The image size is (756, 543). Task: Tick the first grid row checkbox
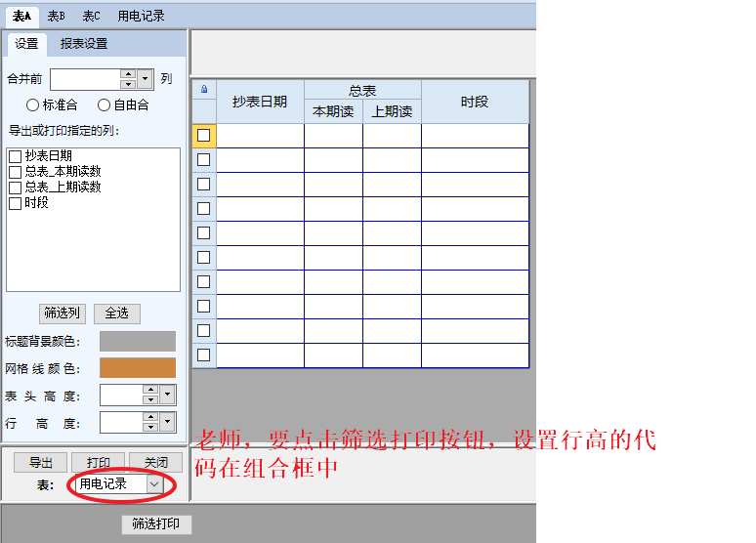click(x=204, y=135)
